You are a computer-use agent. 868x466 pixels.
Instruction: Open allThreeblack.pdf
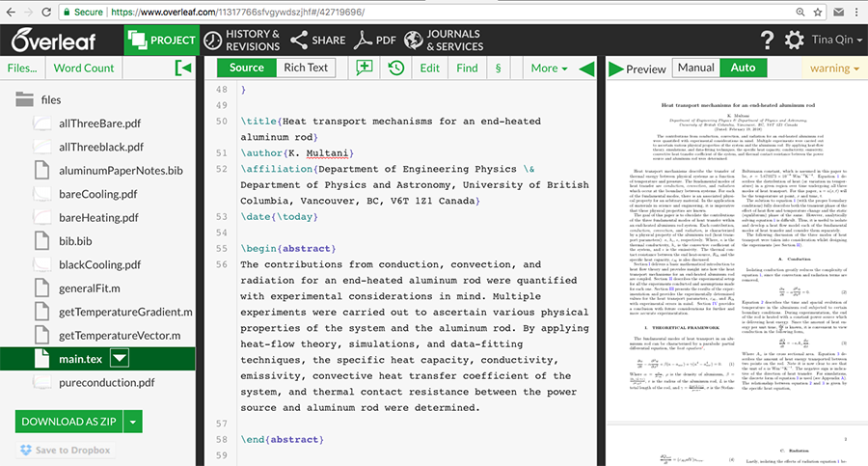point(100,147)
